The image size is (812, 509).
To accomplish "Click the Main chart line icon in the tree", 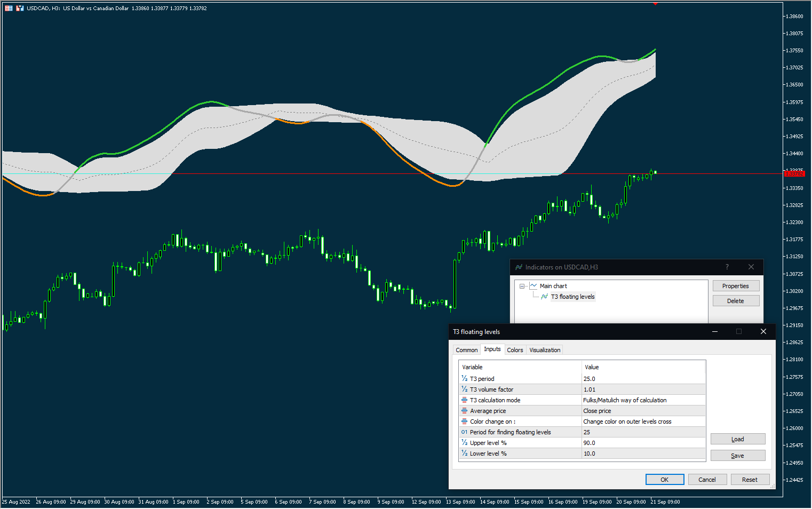I will click(534, 285).
